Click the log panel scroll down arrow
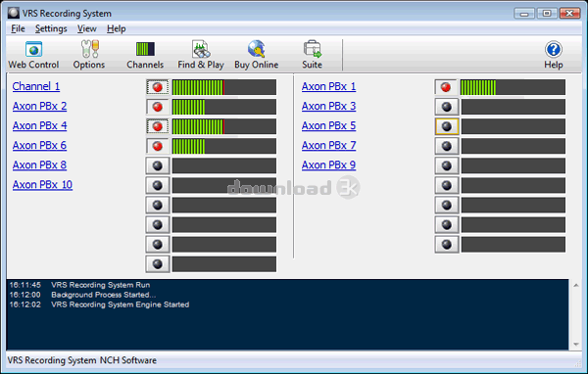The image size is (588, 374). point(576,344)
